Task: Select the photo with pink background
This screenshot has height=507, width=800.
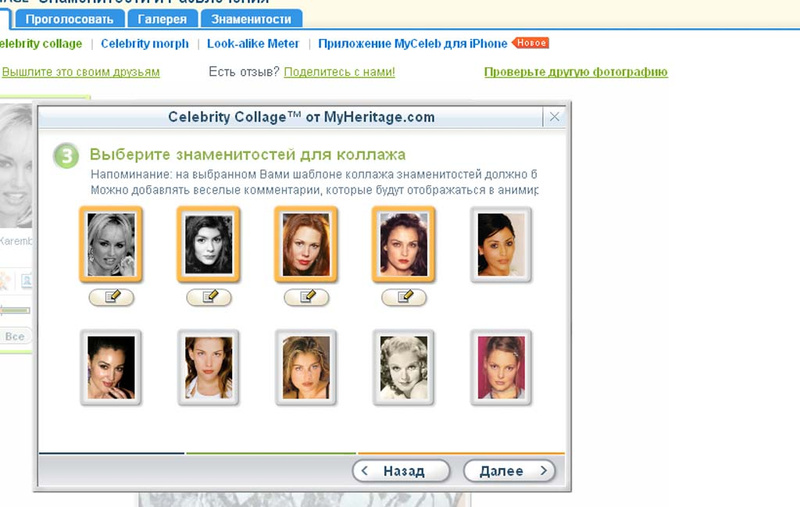Action: point(501,367)
